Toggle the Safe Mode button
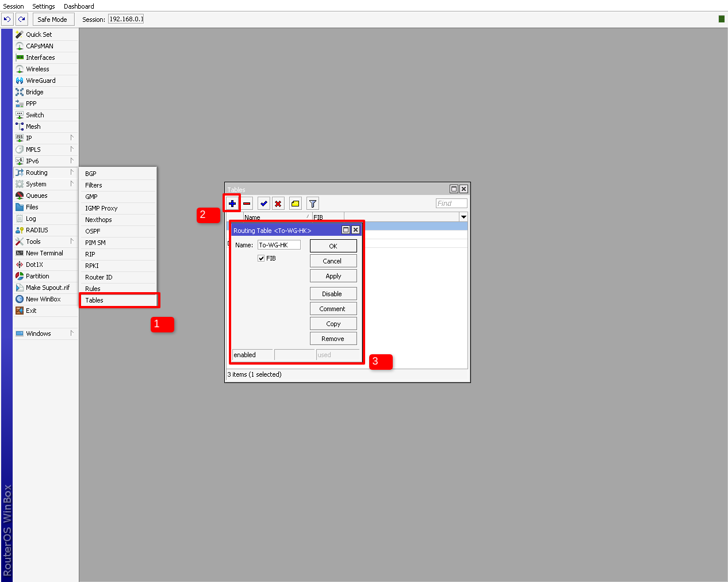This screenshot has width=728, height=582. (x=52, y=19)
